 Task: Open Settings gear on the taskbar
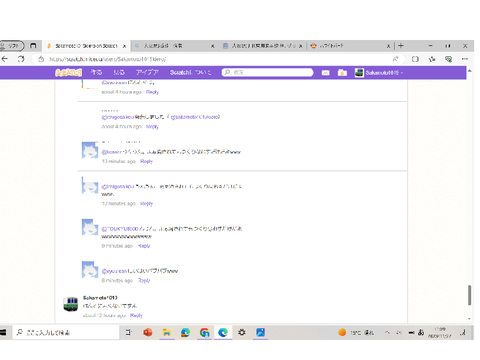click(242, 332)
